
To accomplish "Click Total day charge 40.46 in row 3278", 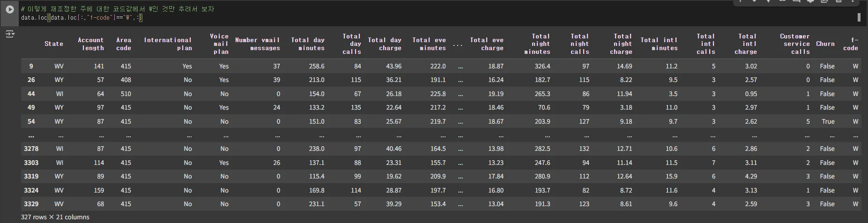I will point(393,149).
